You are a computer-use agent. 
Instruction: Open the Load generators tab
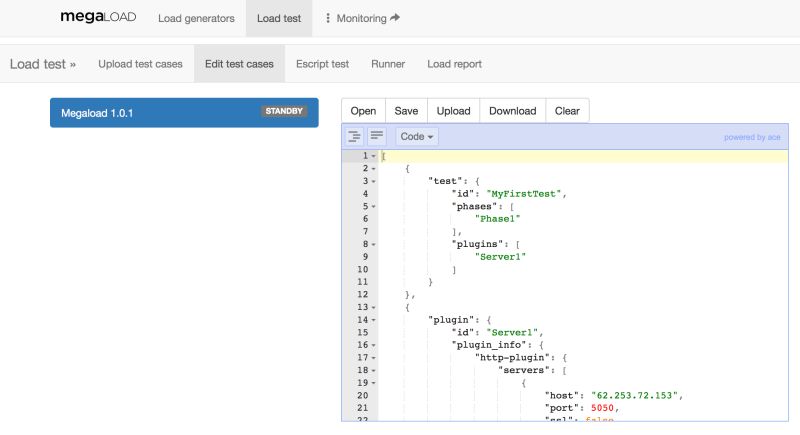tap(196, 18)
